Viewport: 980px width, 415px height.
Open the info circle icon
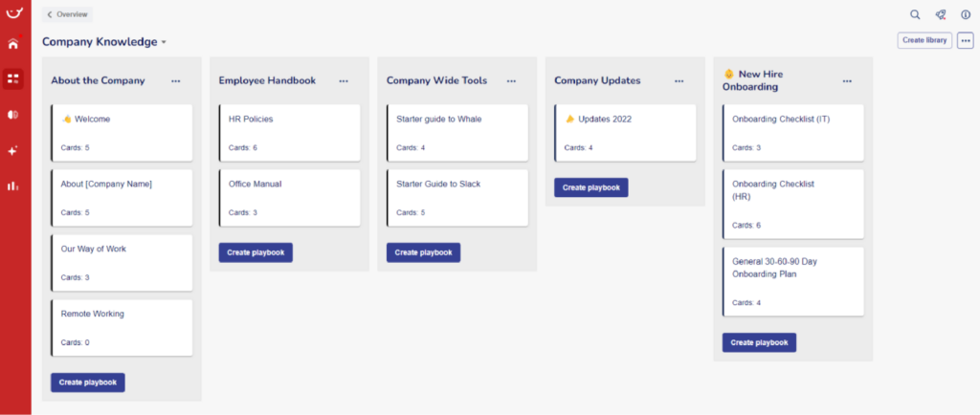(x=966, y=15)
